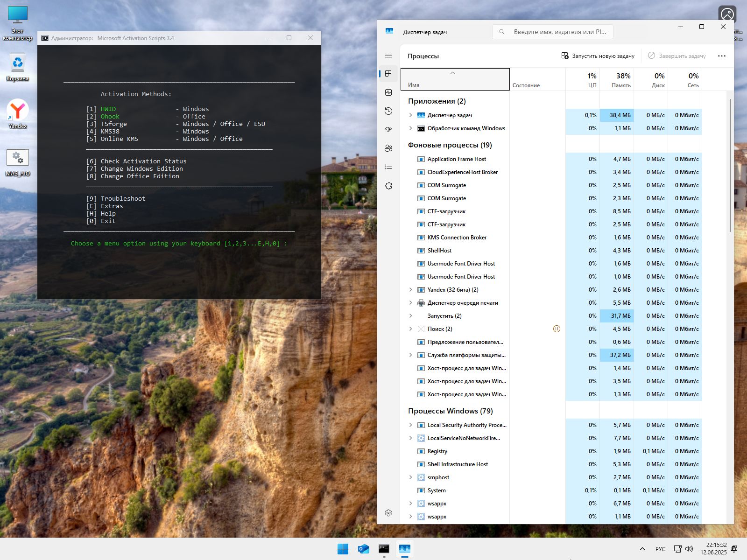This screenshot has height=560, width=747.
Task: Select the ShellHost process row
Action: pos(551,251)
